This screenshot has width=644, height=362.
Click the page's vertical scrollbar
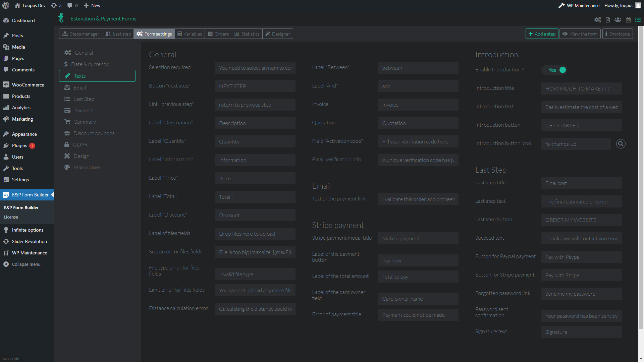pos(641,168)
